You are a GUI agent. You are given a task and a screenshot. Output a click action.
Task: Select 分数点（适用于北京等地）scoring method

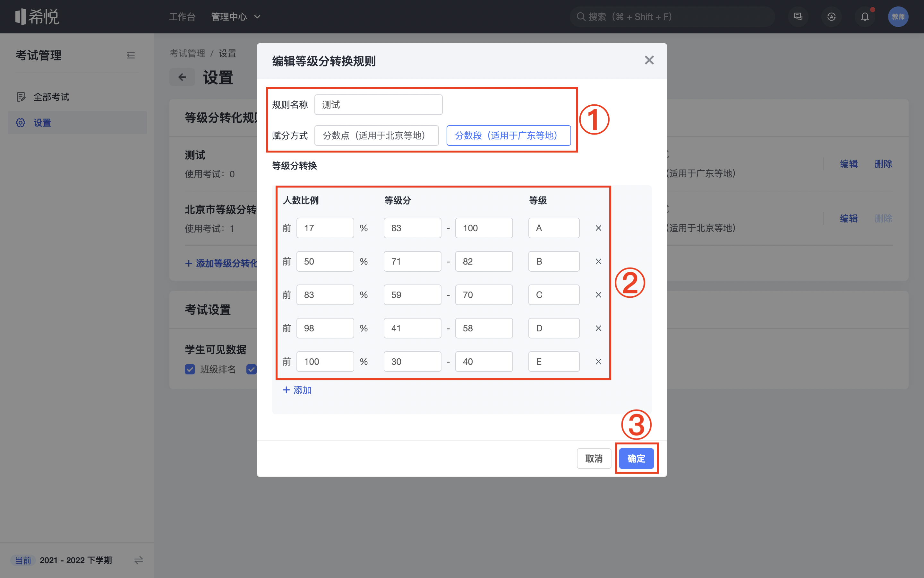[x=376, y=135]
